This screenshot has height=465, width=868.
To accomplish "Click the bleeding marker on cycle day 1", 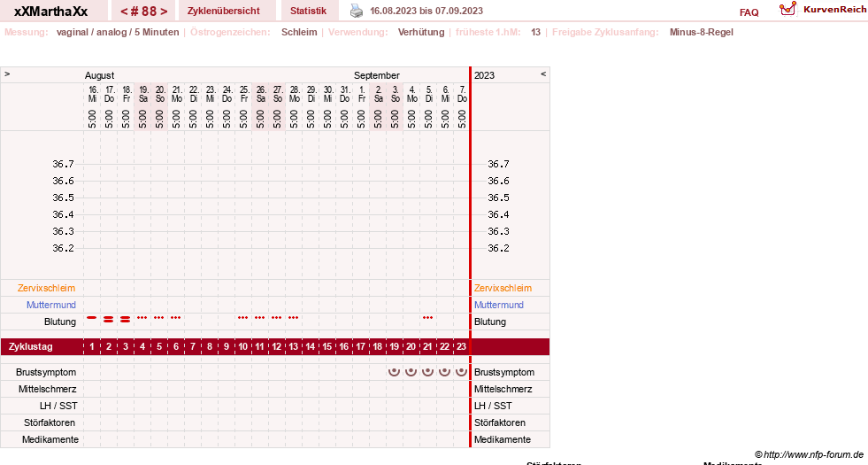I will pos(92,318).
